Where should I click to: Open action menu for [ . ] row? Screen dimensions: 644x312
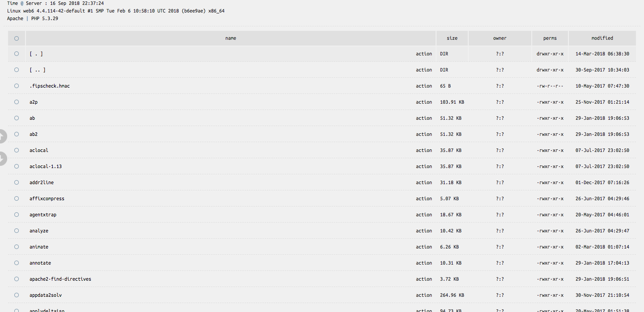click(x=424, y=54)
